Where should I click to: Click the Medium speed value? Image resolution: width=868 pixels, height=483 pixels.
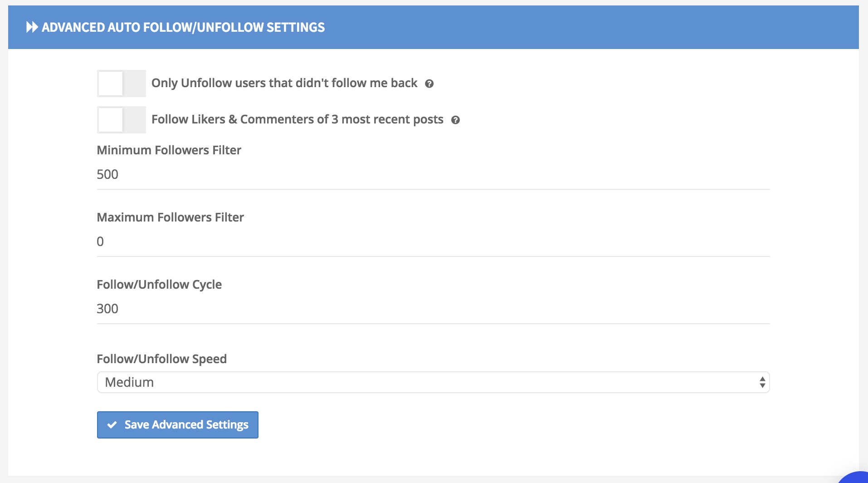point(129,382)
